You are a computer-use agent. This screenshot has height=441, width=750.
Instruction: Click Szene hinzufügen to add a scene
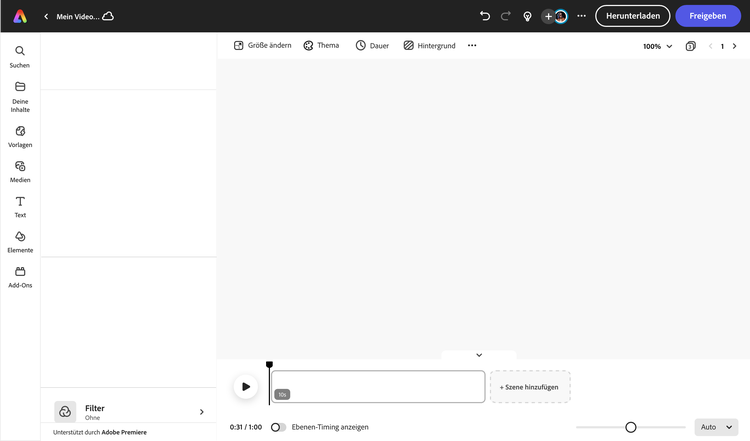530,387
